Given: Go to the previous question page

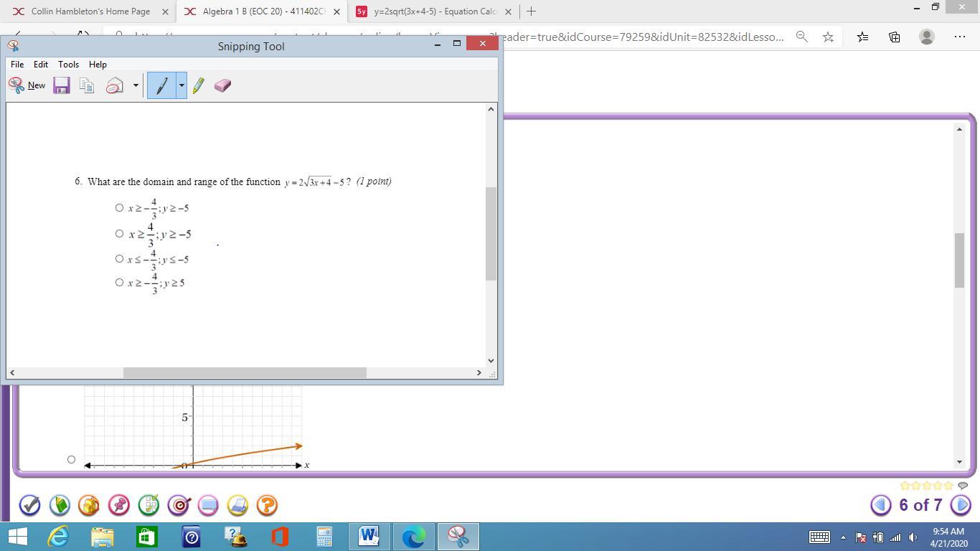Looking at the screenshot, I should coord(881,505).
